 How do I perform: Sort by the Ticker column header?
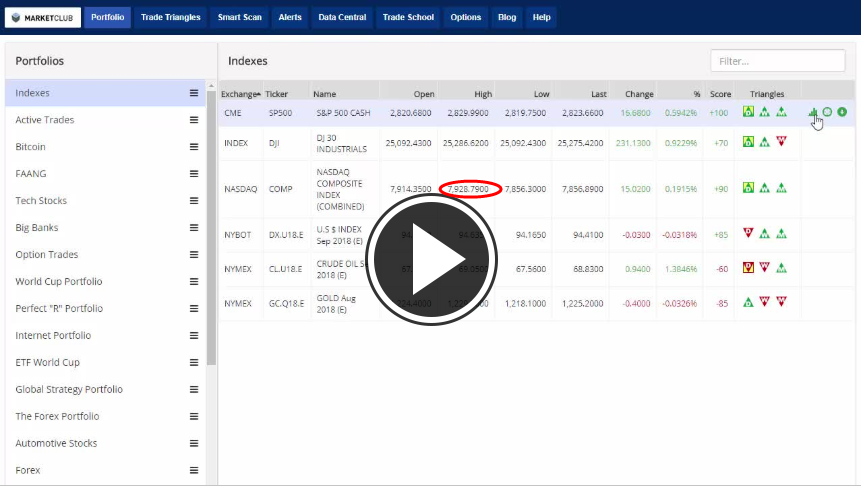pos(276,94)
